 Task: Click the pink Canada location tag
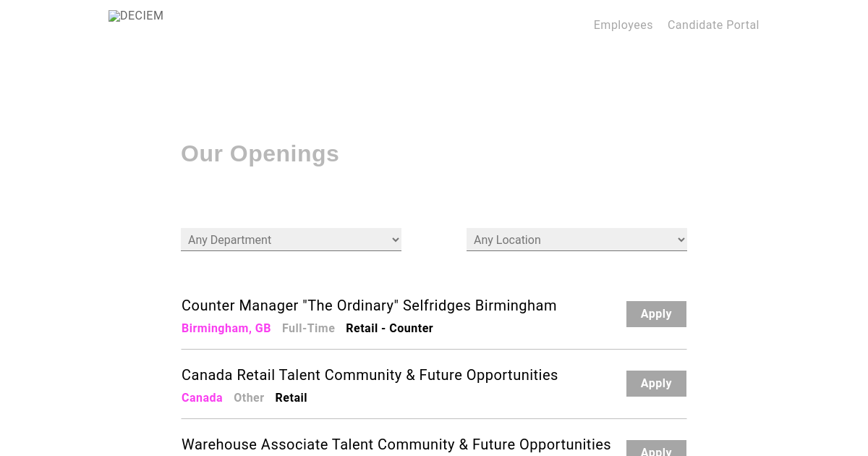[202, 398]
